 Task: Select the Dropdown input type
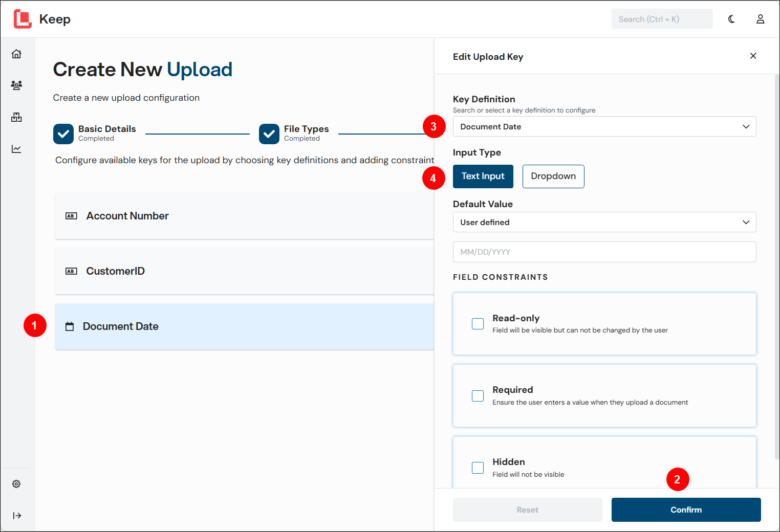pos(553,176)
